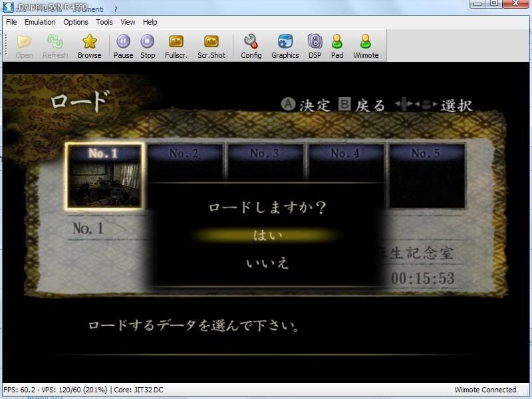Open the Options menu
Viewport: 532px width, 399px height.
[x=76, y=22]
